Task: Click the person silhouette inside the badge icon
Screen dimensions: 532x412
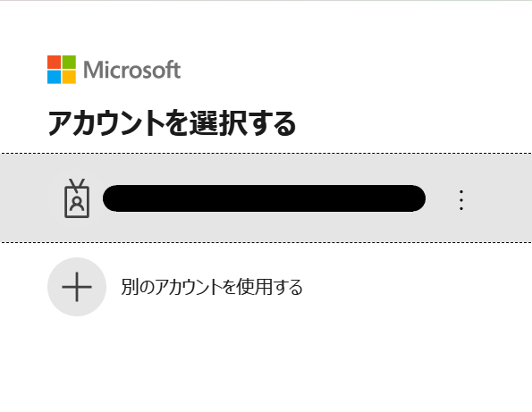Action: coord(77,203)
